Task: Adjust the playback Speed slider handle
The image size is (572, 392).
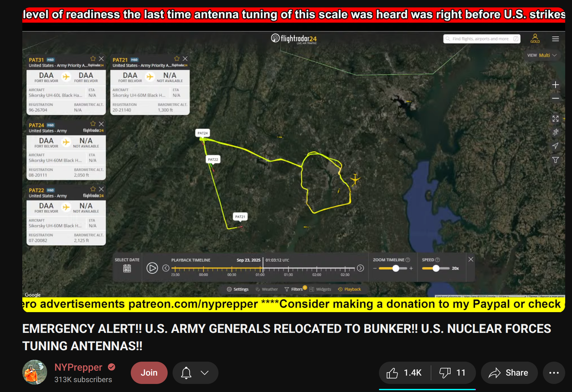Action: click(436, 268)
